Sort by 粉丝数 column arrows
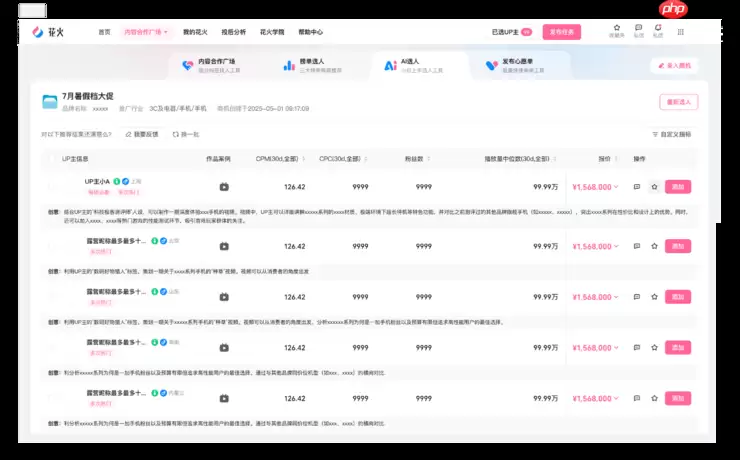This screenshot has height=460, width=740. (x=429, y=159)
